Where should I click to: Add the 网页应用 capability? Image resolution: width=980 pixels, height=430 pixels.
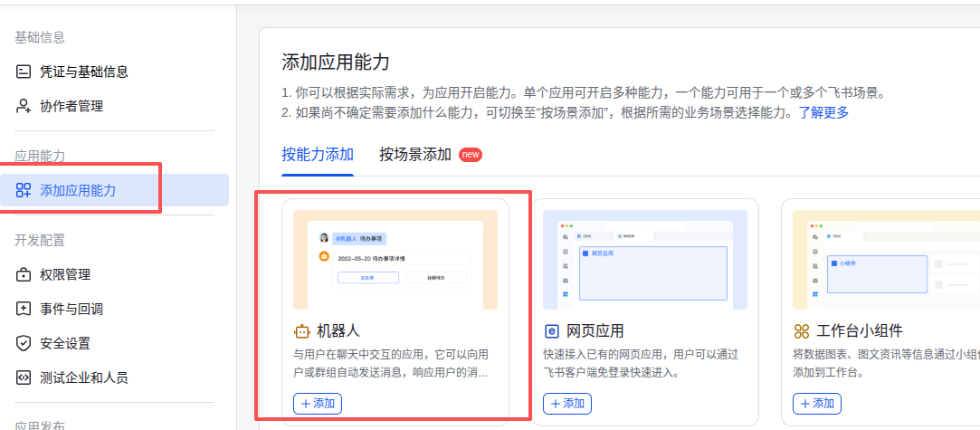click(566, 404)
